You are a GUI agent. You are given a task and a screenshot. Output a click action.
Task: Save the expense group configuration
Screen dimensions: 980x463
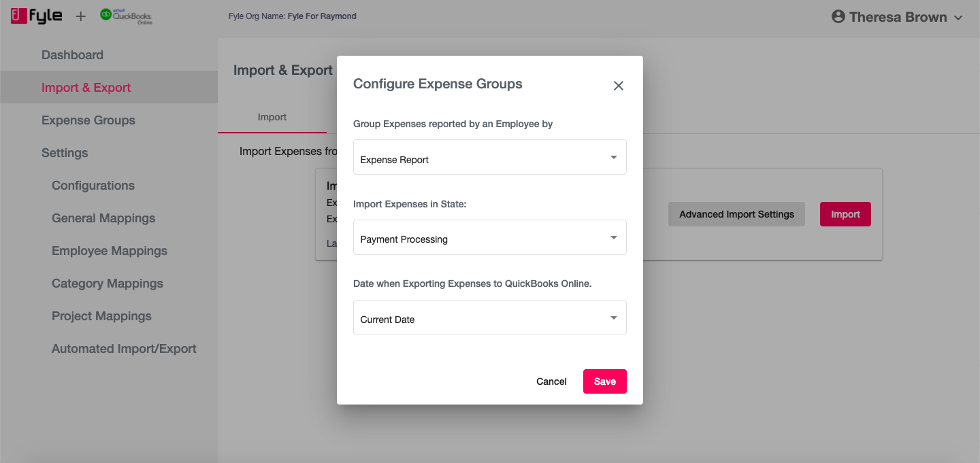(605, 381)
